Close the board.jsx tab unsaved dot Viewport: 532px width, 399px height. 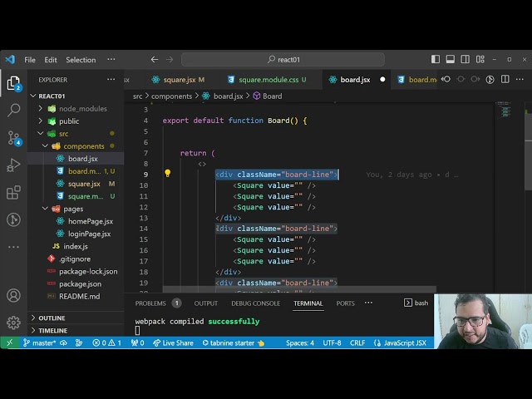tap(382, 80)
